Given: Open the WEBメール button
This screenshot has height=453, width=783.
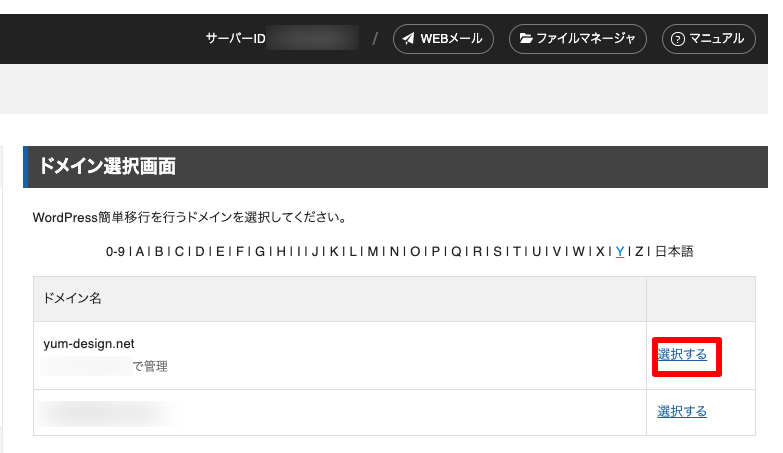Looking at the screenshot, I should 443,39.
